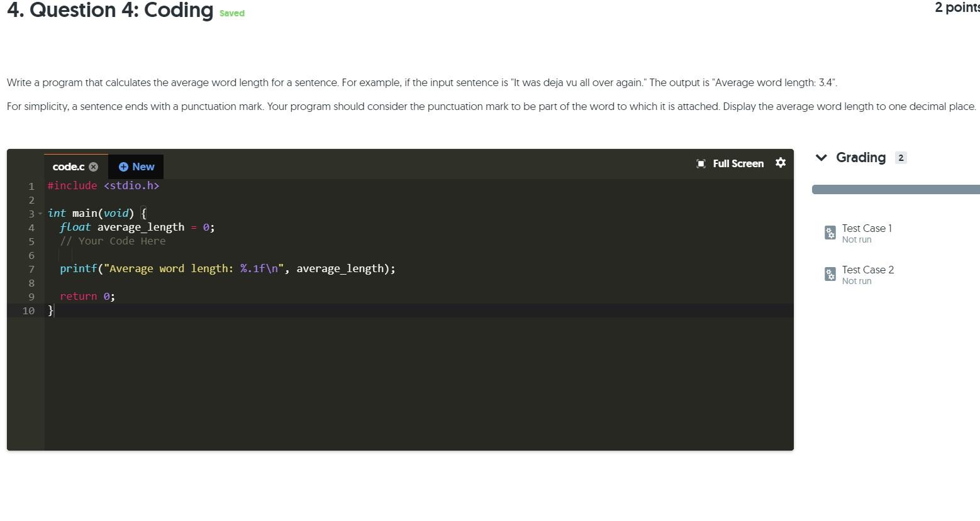This screenshot has width=980, height=521.
Task: Collapse the Grading section chevron
Action: 821,158
